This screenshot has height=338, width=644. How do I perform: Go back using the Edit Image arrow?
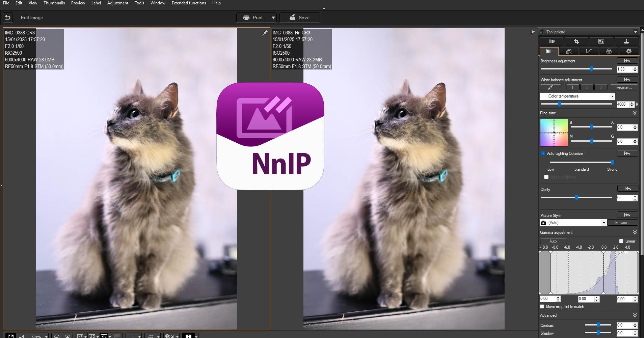(x=8, y=18)
